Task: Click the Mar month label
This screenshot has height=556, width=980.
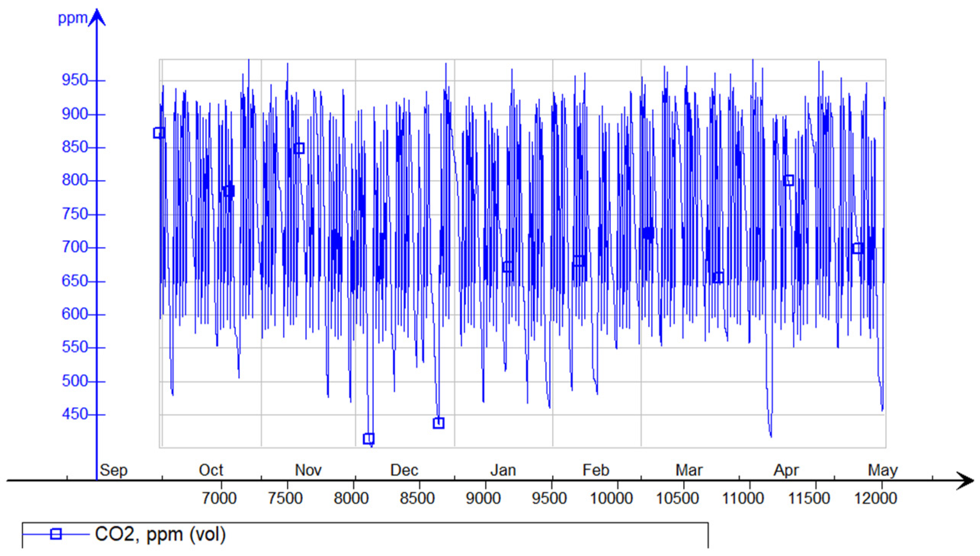Action: (x=689, y=470)
